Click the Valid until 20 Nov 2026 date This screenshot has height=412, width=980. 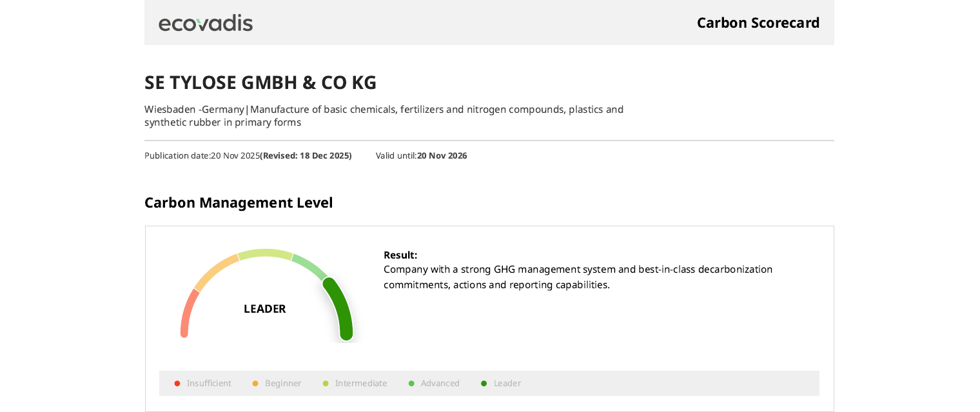[442, 155]
